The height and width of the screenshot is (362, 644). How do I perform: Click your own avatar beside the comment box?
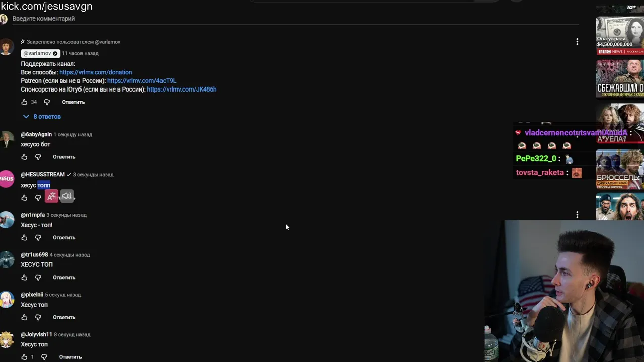coord(4,19)
